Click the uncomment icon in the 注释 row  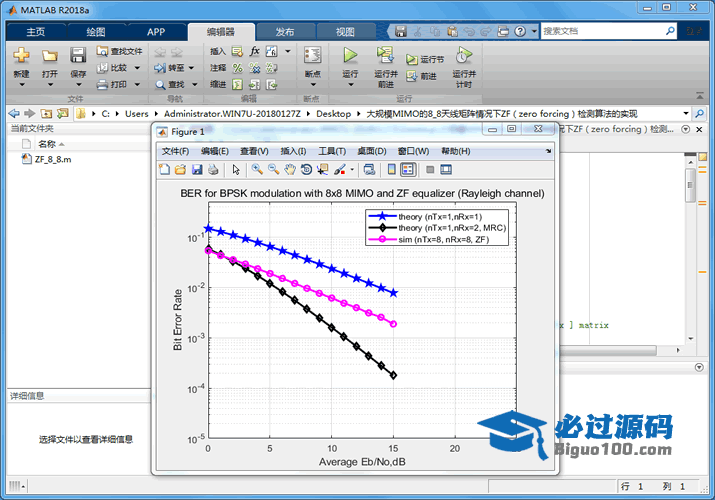(254, 68)
